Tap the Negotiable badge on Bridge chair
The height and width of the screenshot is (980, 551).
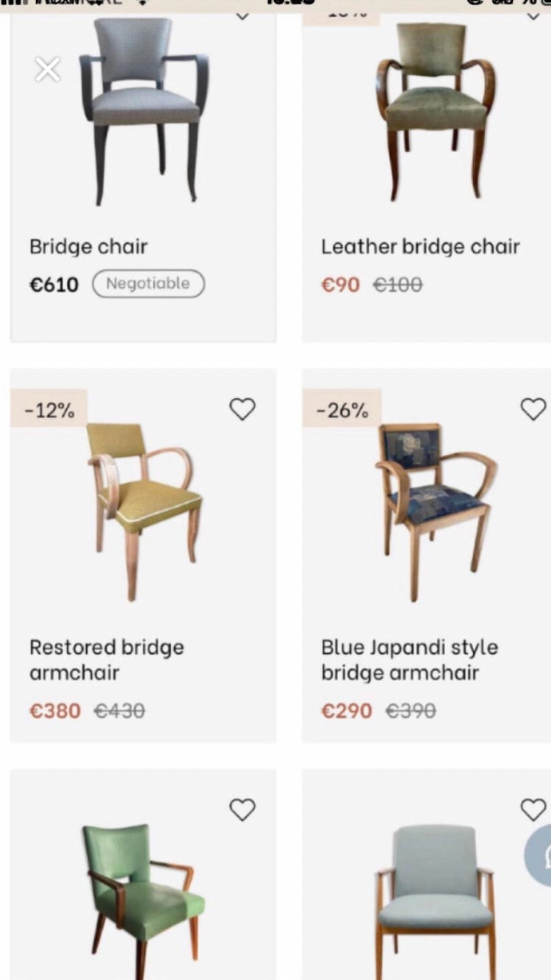148,284
